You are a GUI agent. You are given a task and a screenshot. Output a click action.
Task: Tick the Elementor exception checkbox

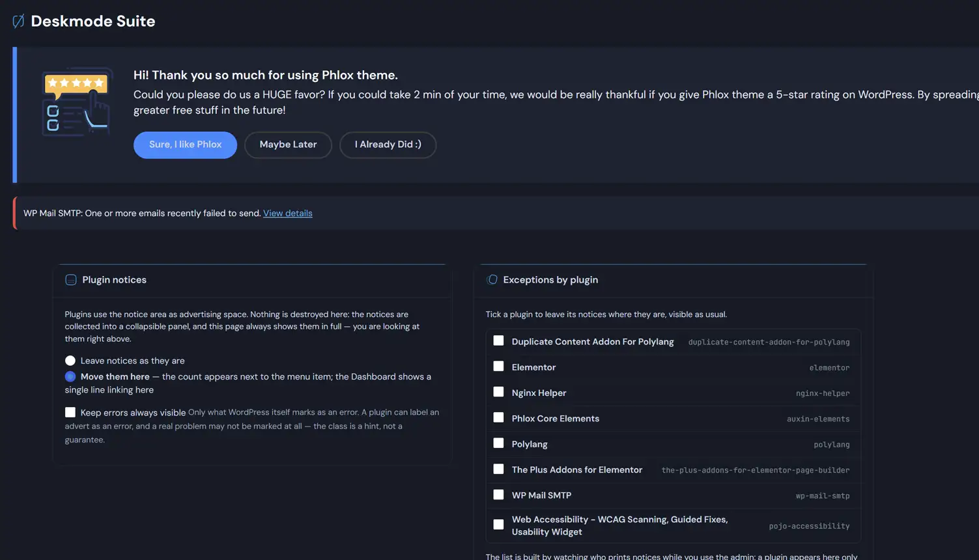(498, 367)
